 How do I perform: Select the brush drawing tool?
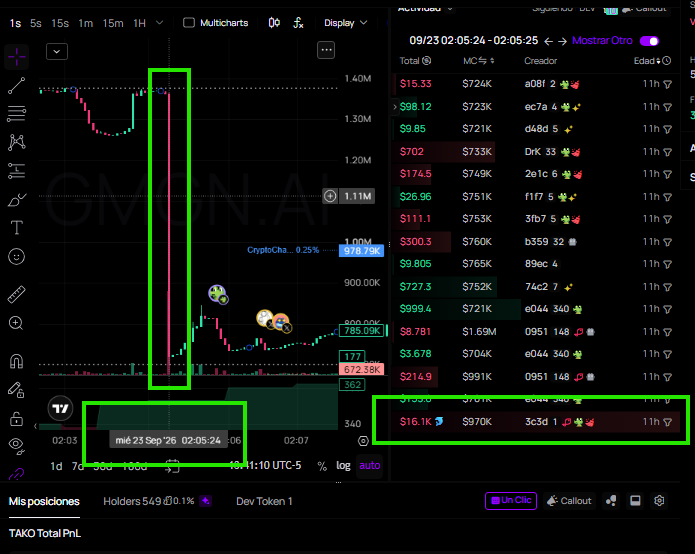17,200
